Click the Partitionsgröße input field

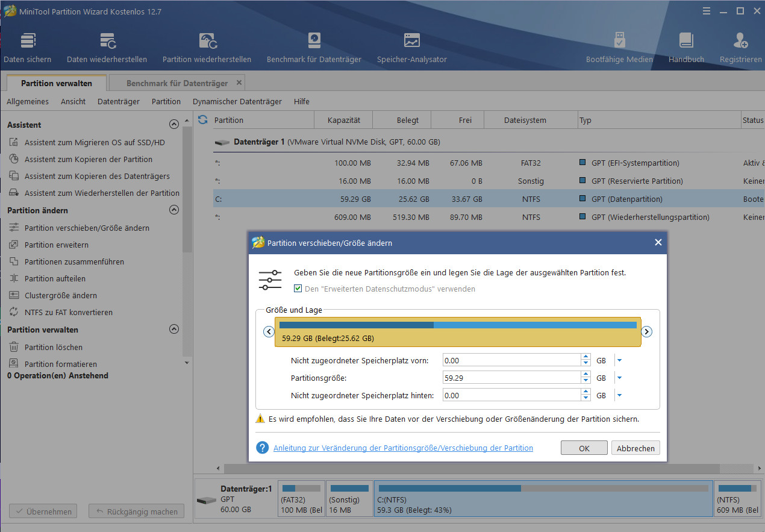[511, 378]
